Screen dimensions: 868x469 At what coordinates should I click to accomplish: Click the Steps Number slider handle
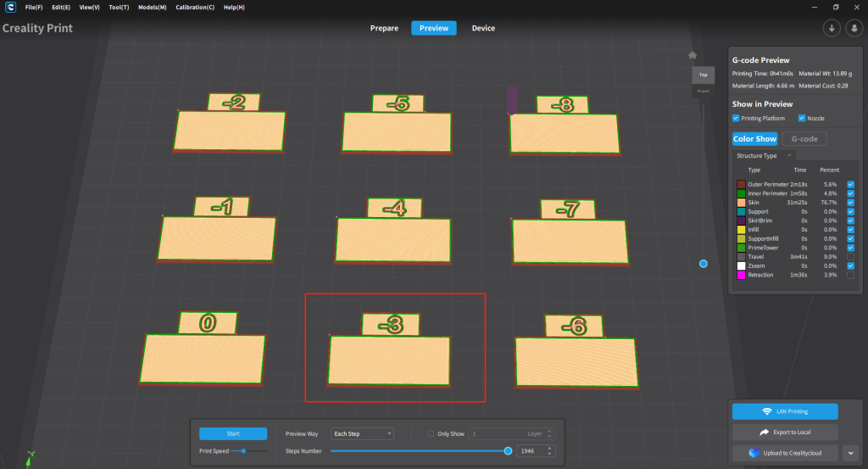point(508,451)
